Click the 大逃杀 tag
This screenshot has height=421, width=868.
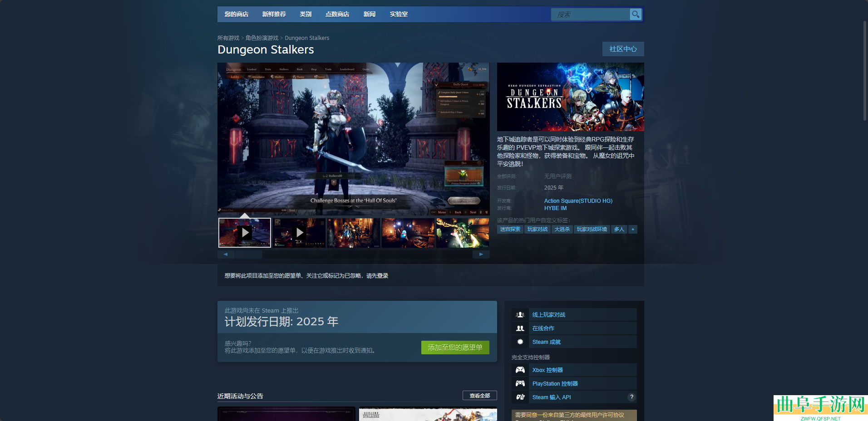click(x=562, y=230)
